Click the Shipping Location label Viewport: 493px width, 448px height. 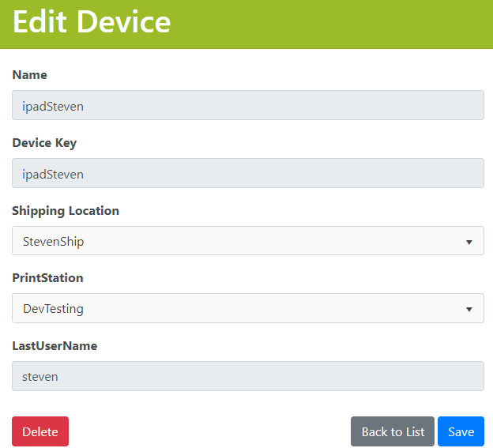[x=66, y=211]
